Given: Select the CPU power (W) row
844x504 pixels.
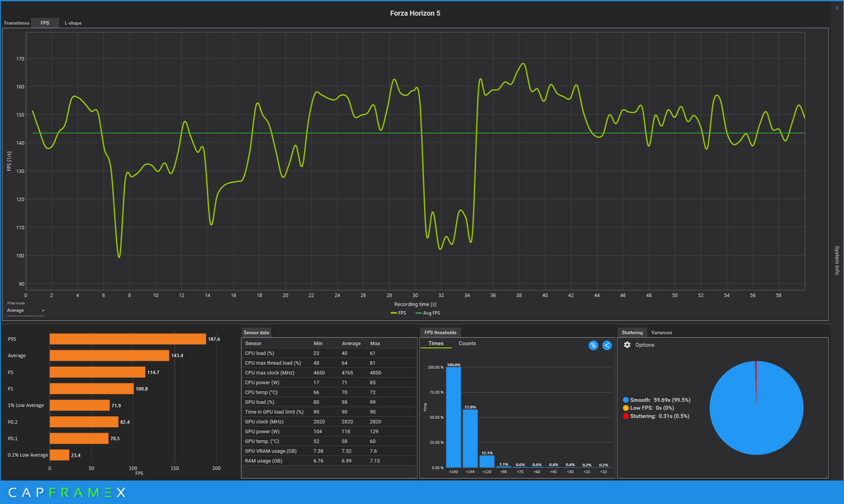Looking at the screenshot, I should (329, 382).
